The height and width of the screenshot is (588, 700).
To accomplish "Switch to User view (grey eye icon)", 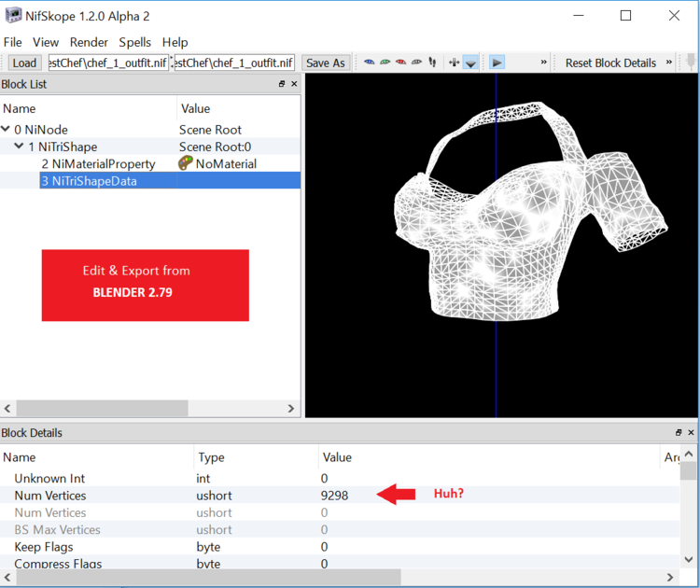I will tap(416, 63).
